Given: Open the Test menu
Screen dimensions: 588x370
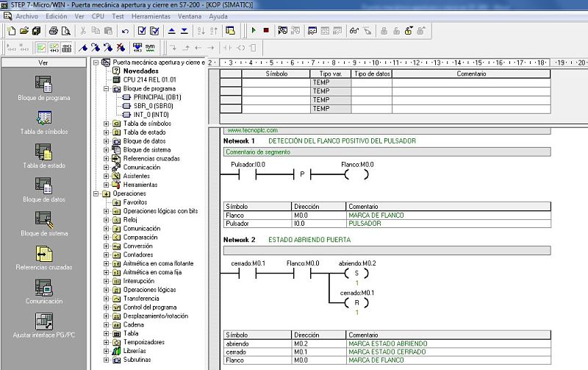Looking at the screenshot, I should click(x=118, y=16).
